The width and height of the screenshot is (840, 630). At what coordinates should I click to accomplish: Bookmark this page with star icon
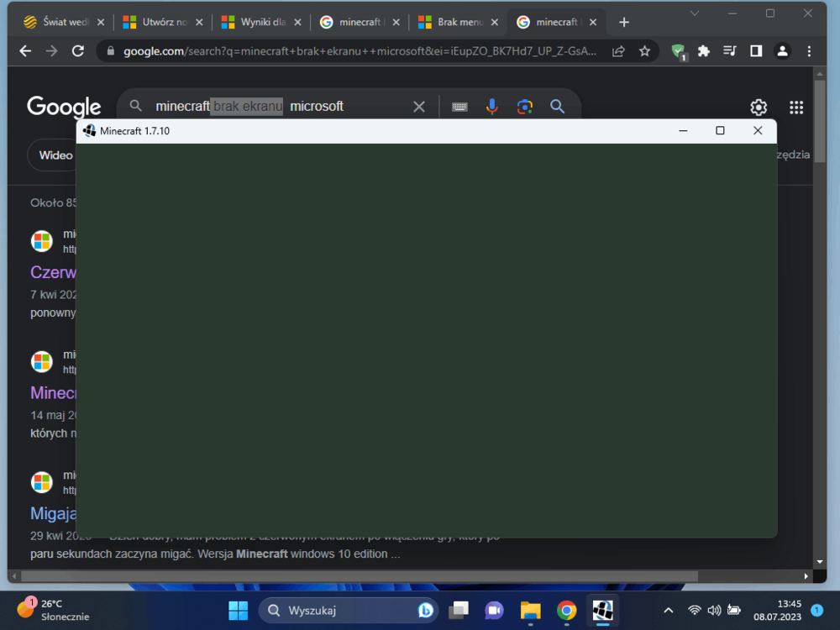pyautogui.click(x=644, y=51)
